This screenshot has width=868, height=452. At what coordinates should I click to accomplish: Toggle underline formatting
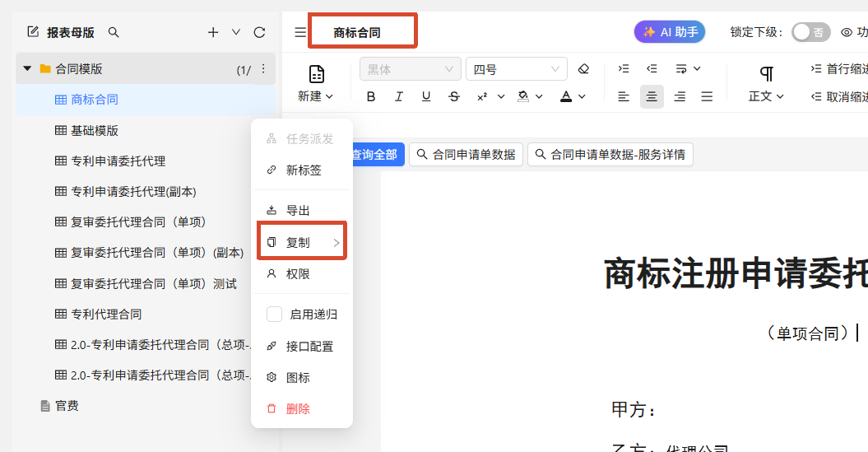(426, 96)
